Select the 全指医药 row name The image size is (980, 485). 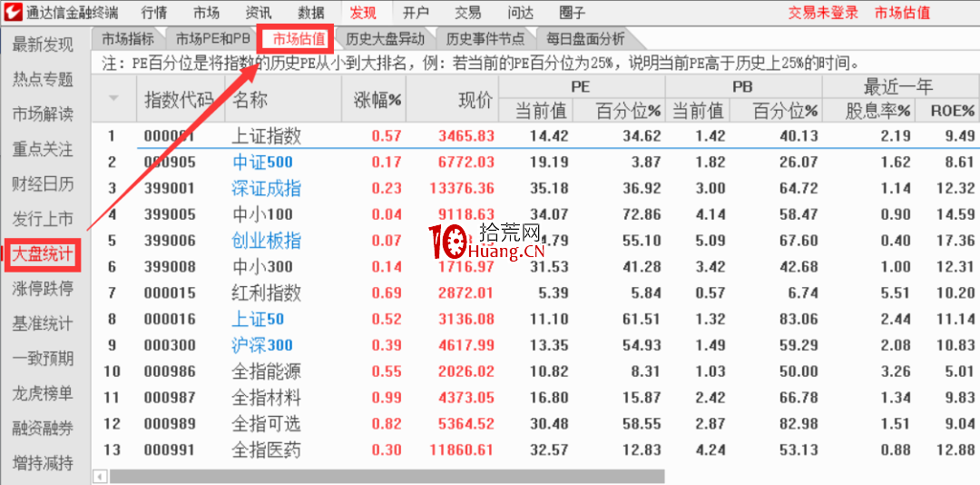266,450
